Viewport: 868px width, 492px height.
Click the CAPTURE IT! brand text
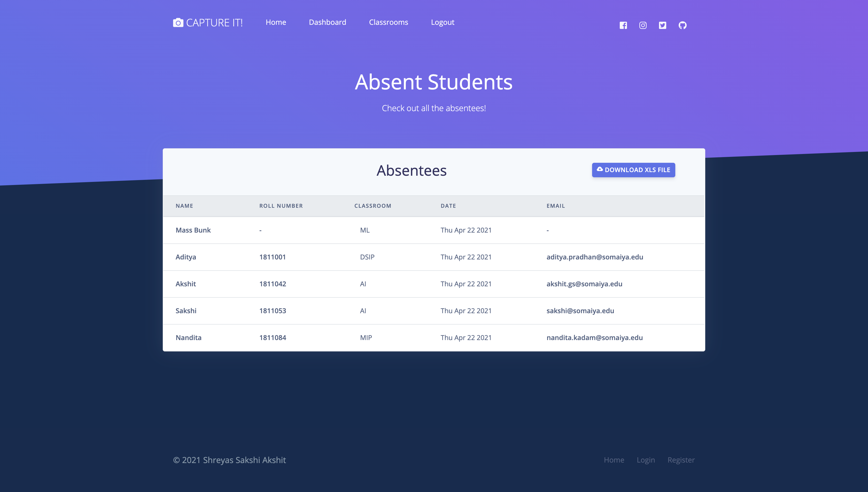click(214, 23)
